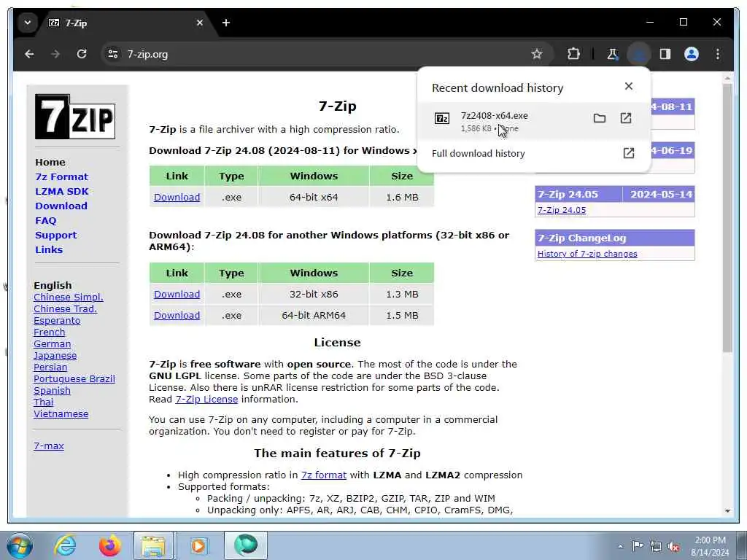
Task: Open the Extensions puzzle icon
Action: click(573, 54)
